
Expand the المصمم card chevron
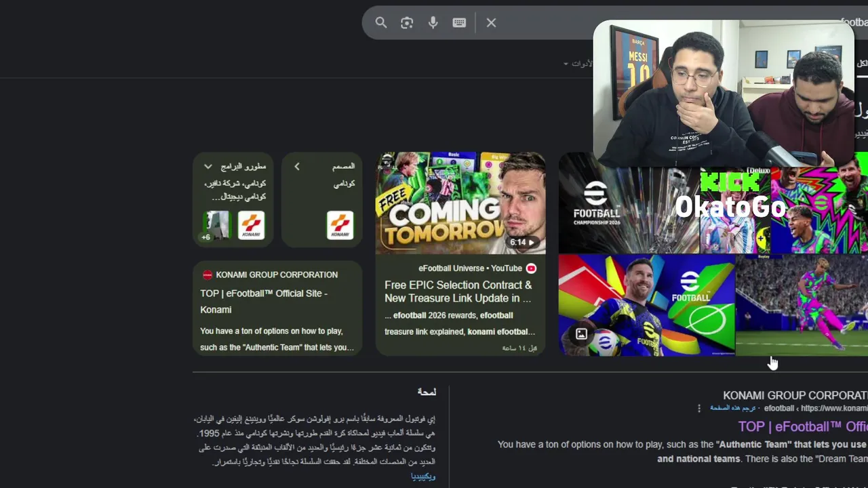(x=297, y=167)
